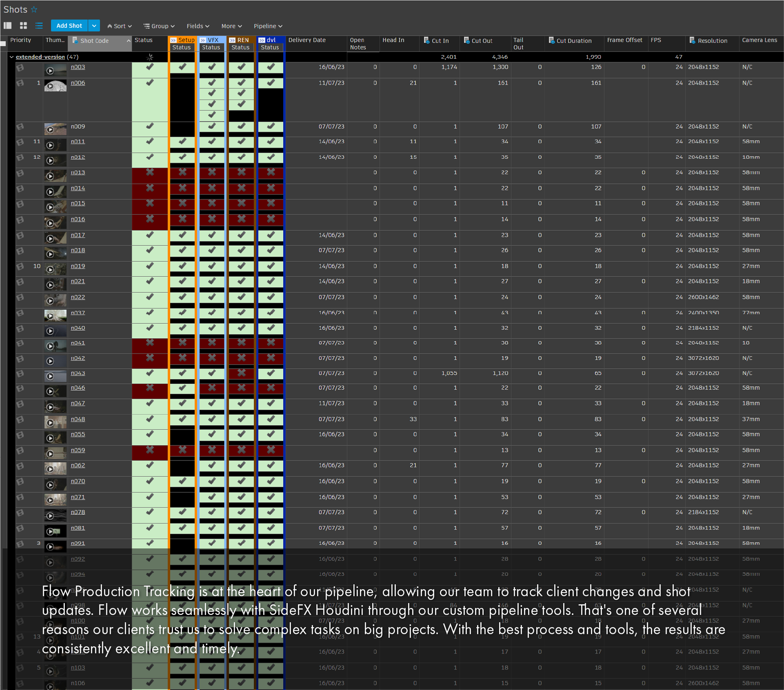The width and height of the screenshot is (784, 690).
Task: Open the Fields menu
Action: (x=198, y=26)
